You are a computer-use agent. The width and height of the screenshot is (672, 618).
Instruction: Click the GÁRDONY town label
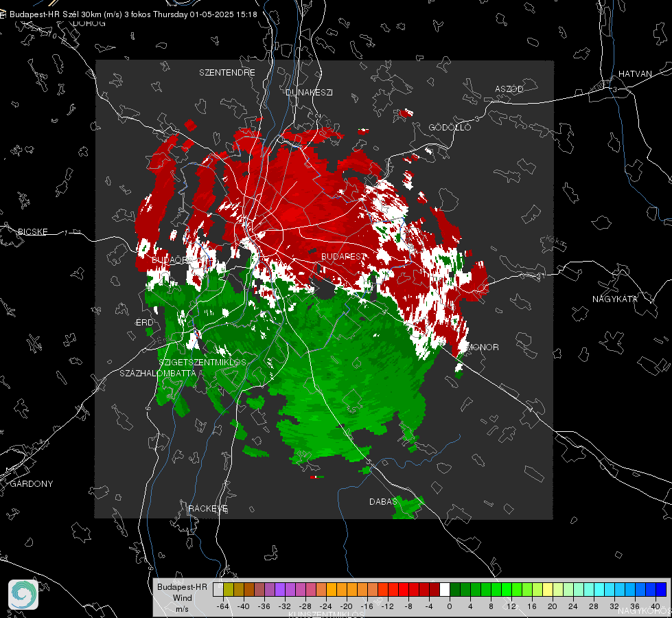[x=32, y=484]
